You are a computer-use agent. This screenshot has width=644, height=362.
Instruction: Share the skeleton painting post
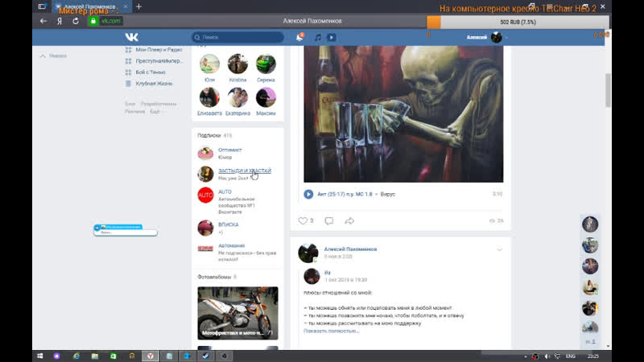(349, 220)
